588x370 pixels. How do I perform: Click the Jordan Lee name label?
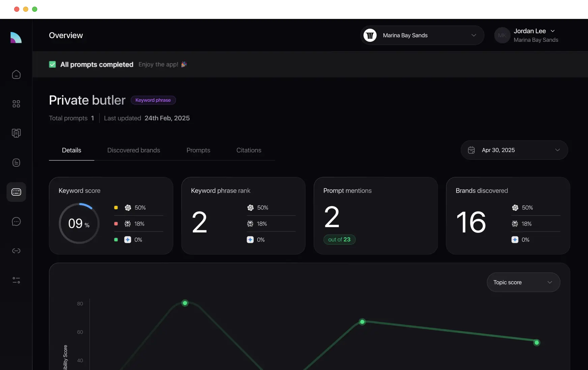tap(529, 31)
